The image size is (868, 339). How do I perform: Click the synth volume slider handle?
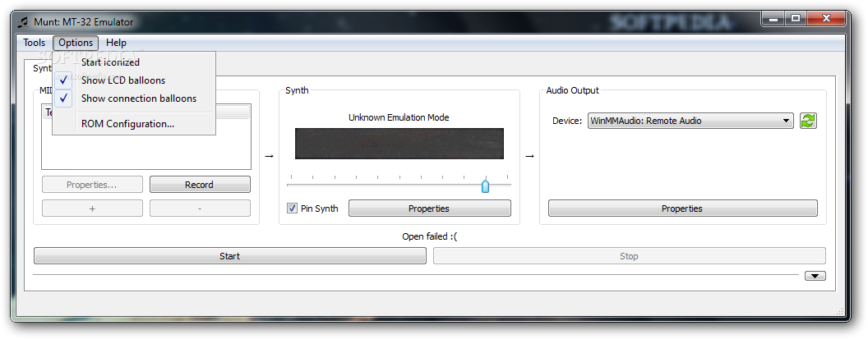click(x=486, y=186)
